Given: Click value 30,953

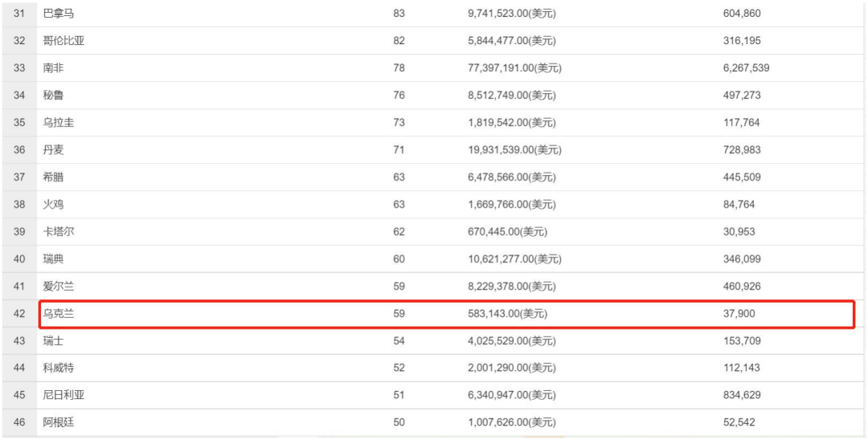Looking at the screenshot, I should pyautogui.click(x=739, y=232).
